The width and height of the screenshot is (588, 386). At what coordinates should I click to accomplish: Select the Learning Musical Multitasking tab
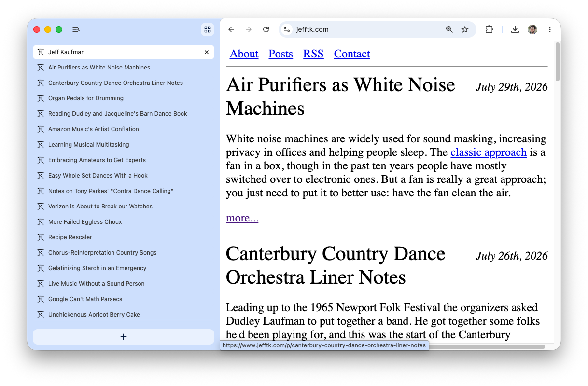124,145
